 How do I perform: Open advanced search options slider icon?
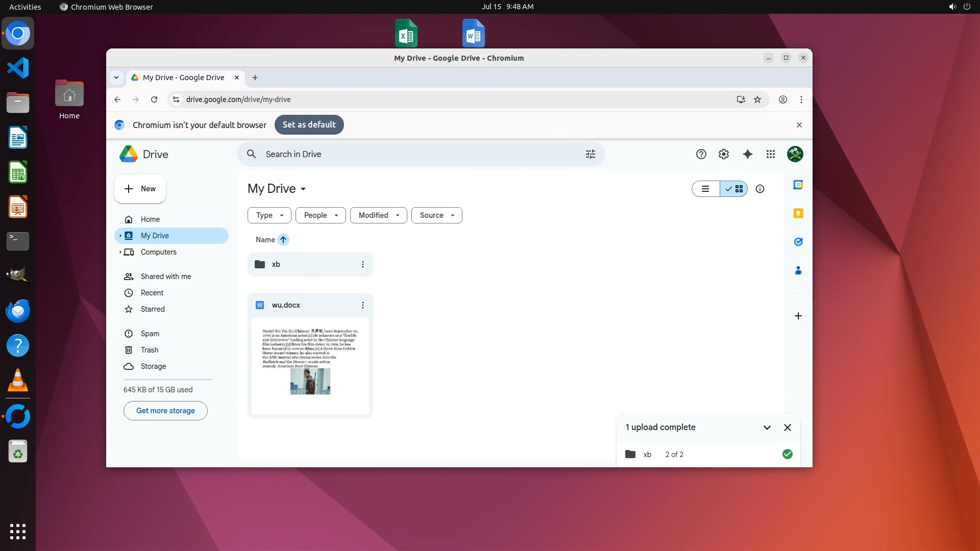coord(590,154)
